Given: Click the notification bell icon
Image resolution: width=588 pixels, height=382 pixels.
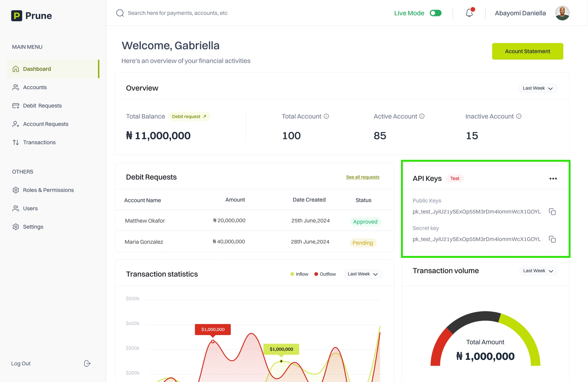Looking at the screenshot, I should pyautogui.click(x=469, y=13).
